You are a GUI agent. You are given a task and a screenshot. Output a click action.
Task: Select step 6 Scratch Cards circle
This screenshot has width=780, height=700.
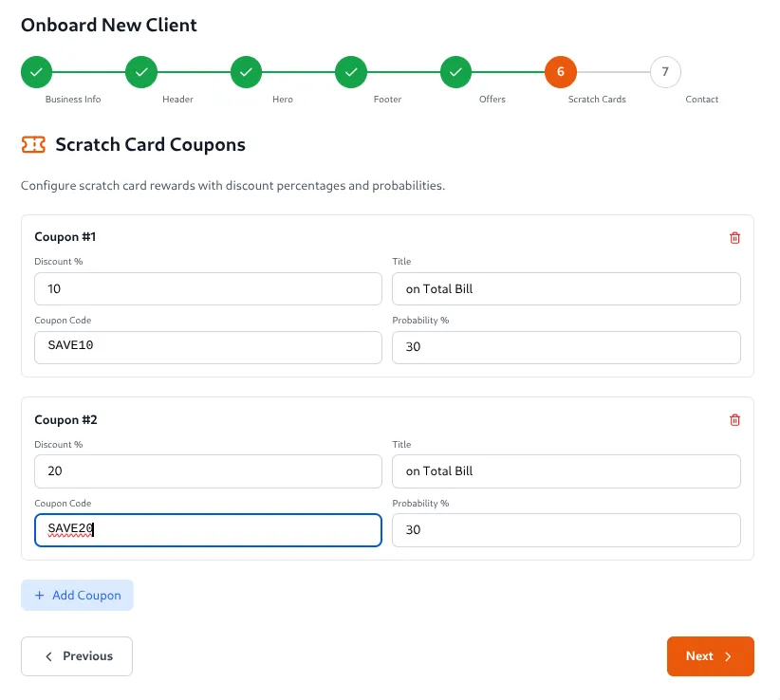coord(561,72)
